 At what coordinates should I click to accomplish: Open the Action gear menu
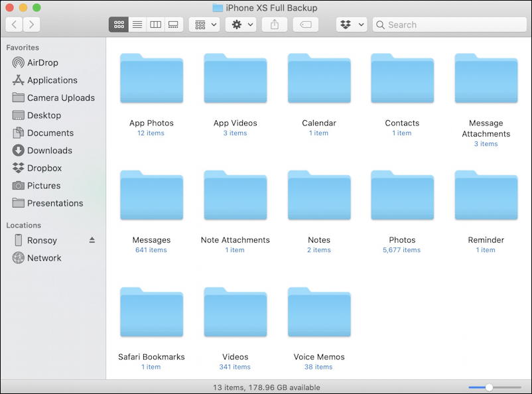[x=241, y=25]
